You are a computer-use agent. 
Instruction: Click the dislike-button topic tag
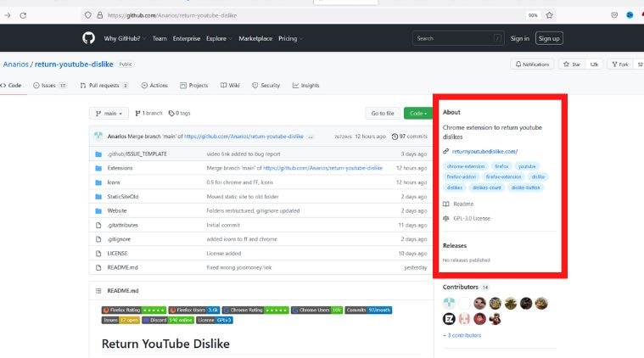(525, 187)
